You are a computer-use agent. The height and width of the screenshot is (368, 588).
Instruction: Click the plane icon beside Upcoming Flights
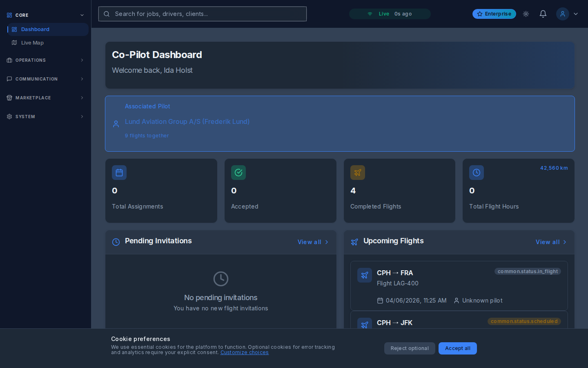(354, 242)
